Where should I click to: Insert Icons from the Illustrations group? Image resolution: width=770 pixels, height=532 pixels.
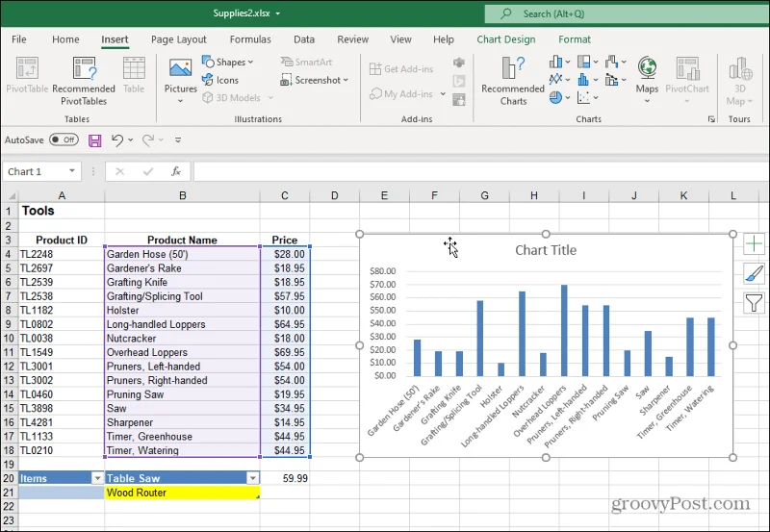point(220,80)
